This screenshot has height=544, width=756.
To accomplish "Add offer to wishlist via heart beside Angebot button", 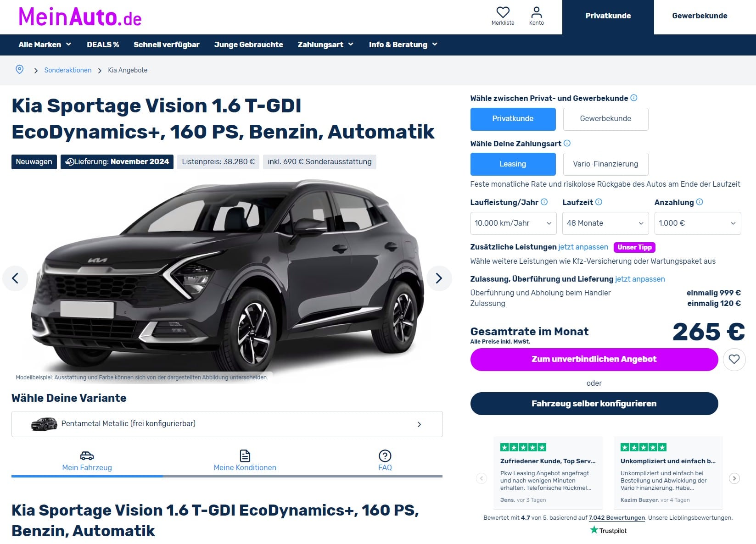I will 734,359.
